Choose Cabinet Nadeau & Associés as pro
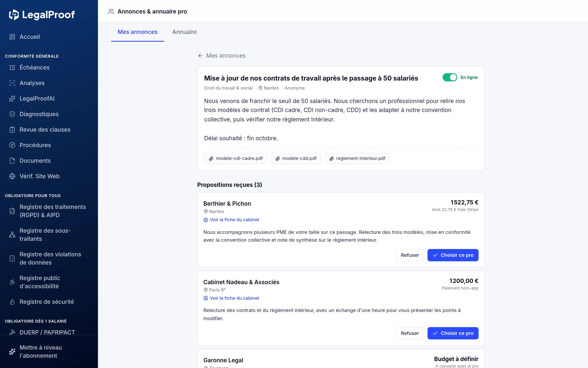The height and width of the screenshot is (368, 588). (453, 333)
